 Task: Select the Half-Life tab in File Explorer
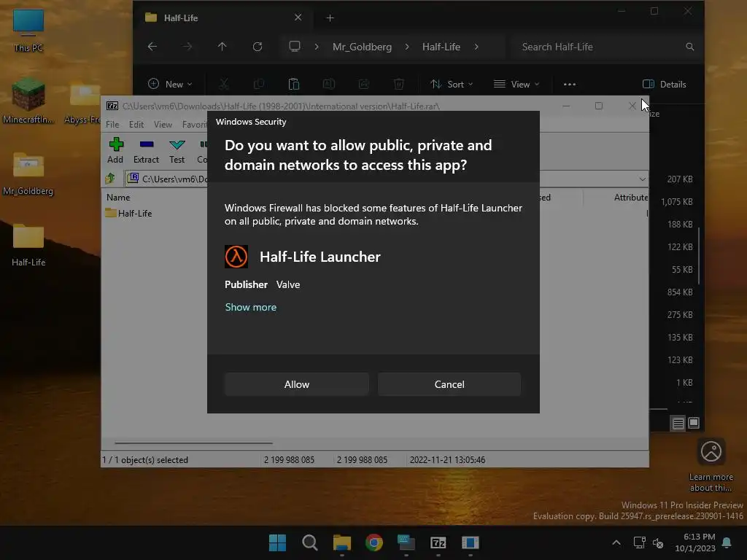tap(222, 17)
